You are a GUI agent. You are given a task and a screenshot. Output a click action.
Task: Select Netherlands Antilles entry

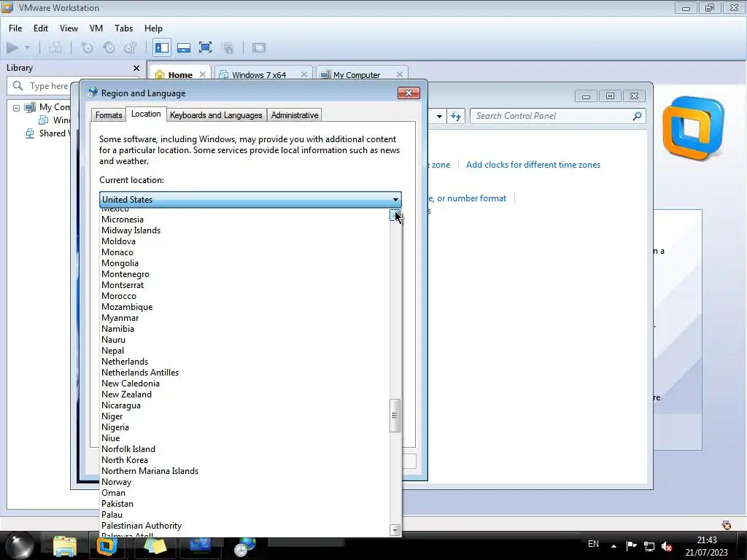(245, 373)
